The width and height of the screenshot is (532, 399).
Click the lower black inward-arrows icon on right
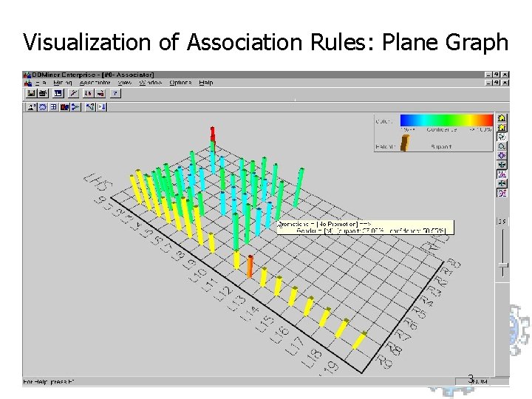click(502, 183)
